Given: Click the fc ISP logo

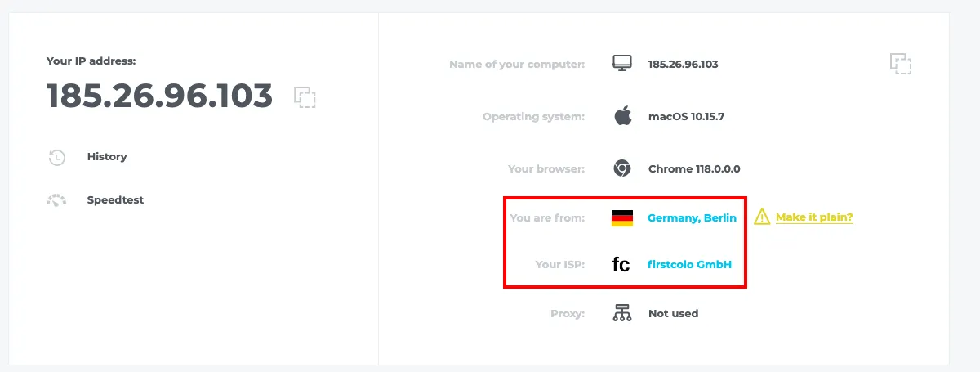Looking at the screenshot, I should point(621,265).
